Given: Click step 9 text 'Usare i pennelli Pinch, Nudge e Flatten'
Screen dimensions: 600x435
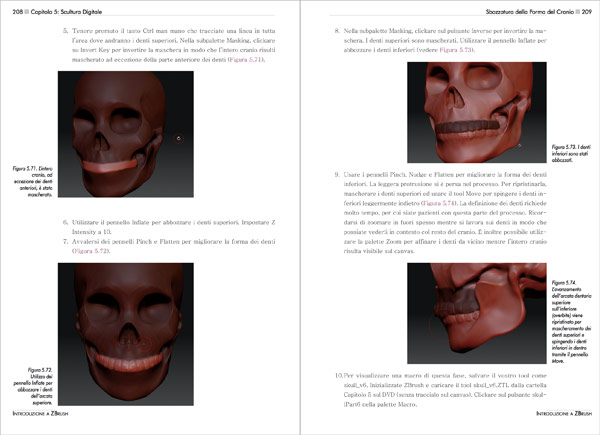Looking at the screenshot, I should [x=445, y=213].
